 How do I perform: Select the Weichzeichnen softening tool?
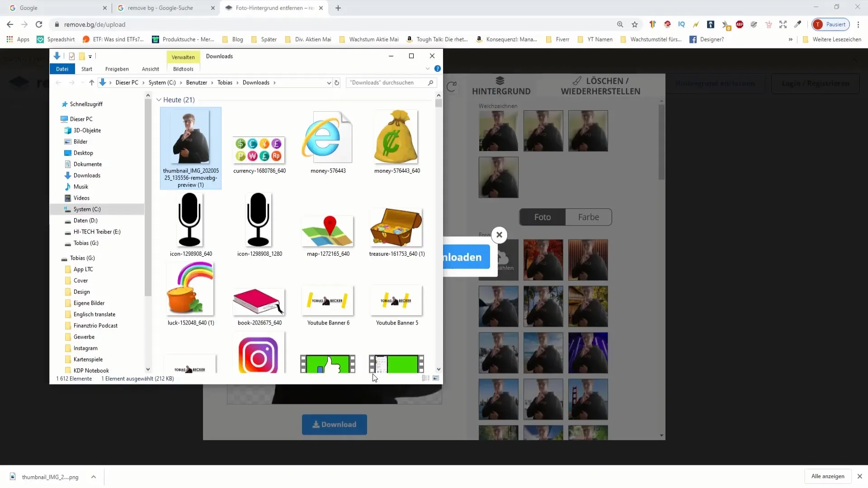tap(498, 106)
